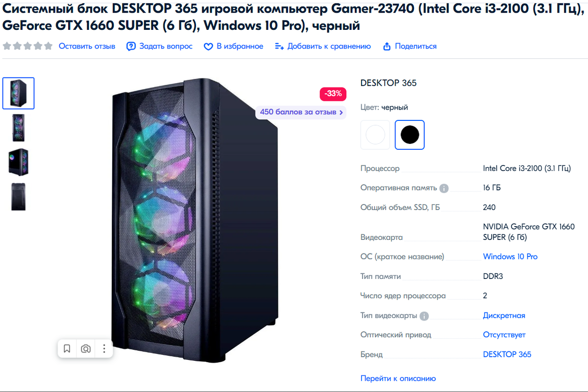Open the Windows 10 Pro link
Image resolution: width=588 pixels, height=392 pixels.
coord(510,256)
